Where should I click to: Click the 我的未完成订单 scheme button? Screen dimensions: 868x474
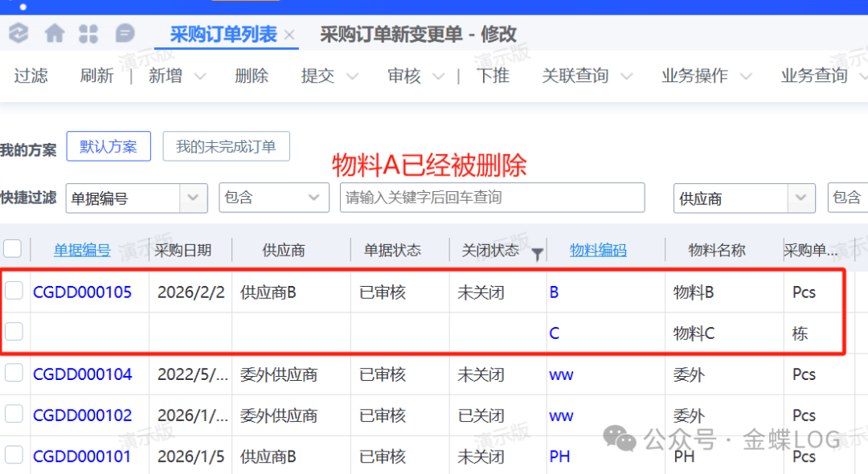coord(226,147)
